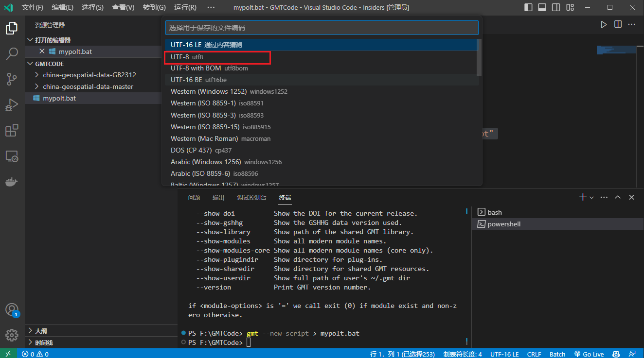Open the 选择(S) menu

(x=92, y=7)
